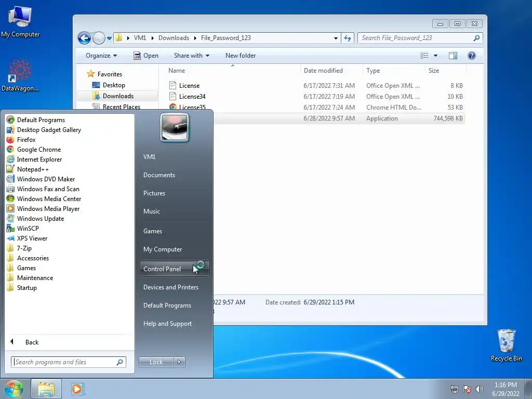Open Control Panel
The image size is (532, 399).
click(175, 269)
